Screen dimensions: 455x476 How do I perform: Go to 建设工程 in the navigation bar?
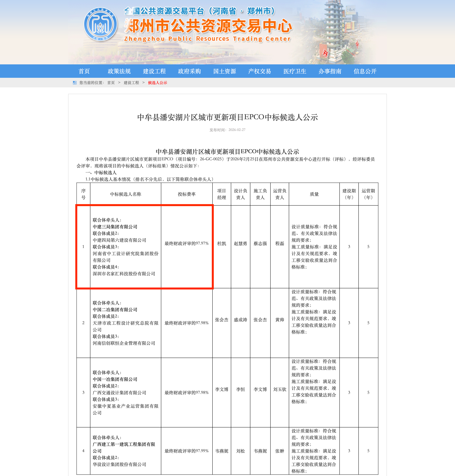pos(154,71)
